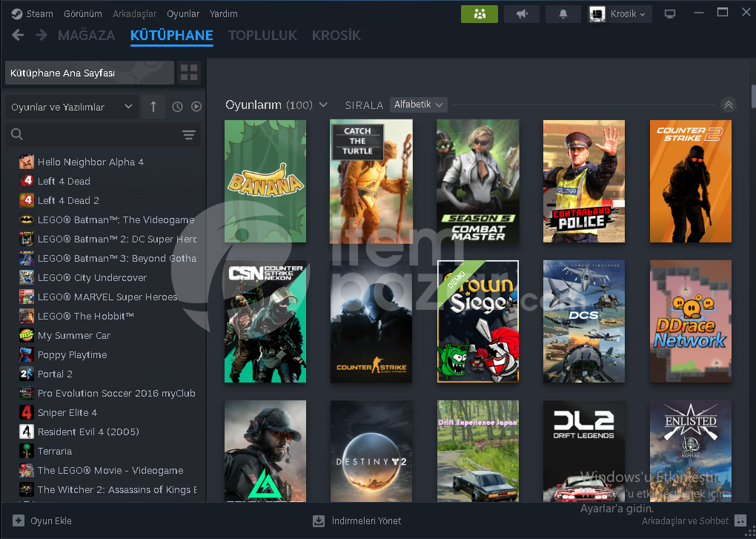Select Sniper Elite 4 in list
This screenshot has height=539, width=756.
[67, 413]
